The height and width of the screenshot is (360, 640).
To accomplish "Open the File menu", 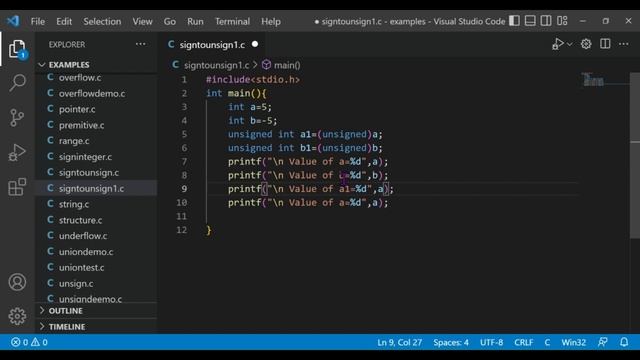I will [x=38, y=21].
